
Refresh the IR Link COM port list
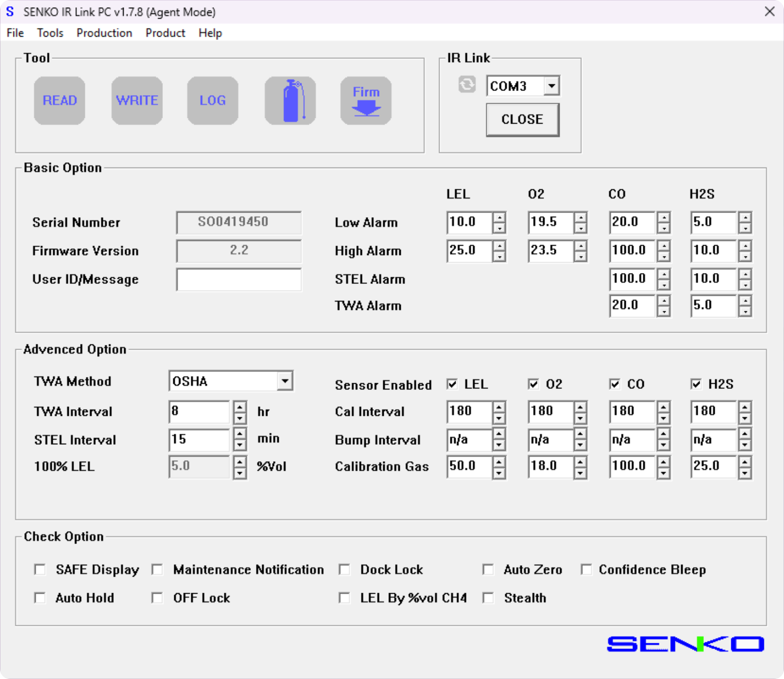(467, 84)
